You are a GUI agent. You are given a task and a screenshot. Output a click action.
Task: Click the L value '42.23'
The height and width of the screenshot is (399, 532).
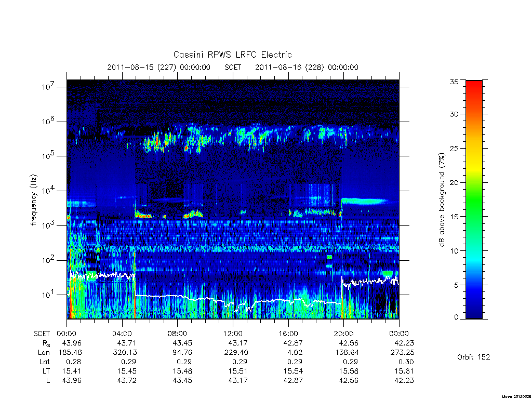[x=404, y=381]
